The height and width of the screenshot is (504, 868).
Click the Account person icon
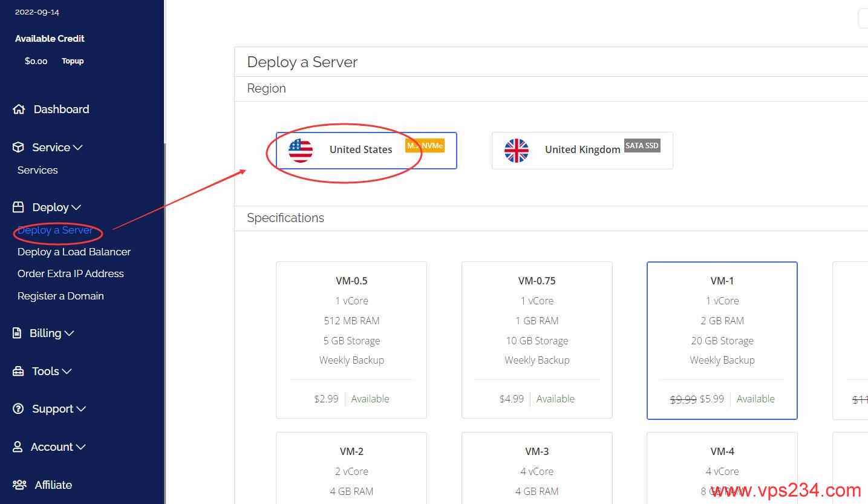point(18,447)
